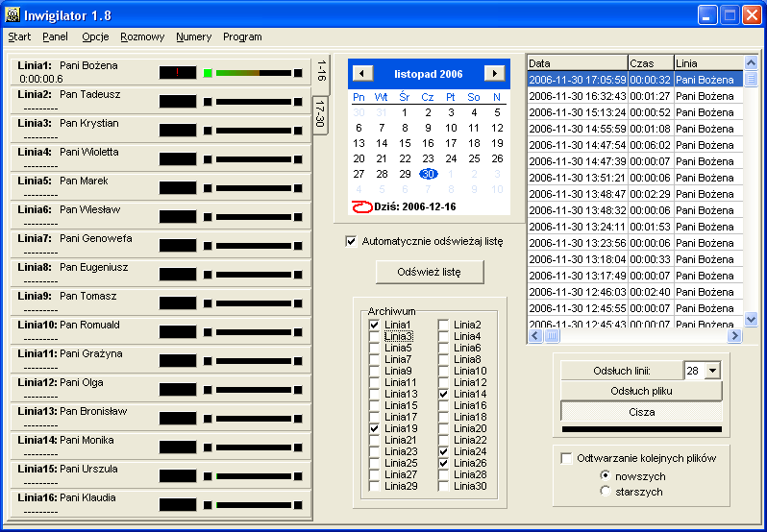Image resolution: width=767 pixels, height=532 pixels.
Task: Select the starszych radio option
Action: coord(606,492)
